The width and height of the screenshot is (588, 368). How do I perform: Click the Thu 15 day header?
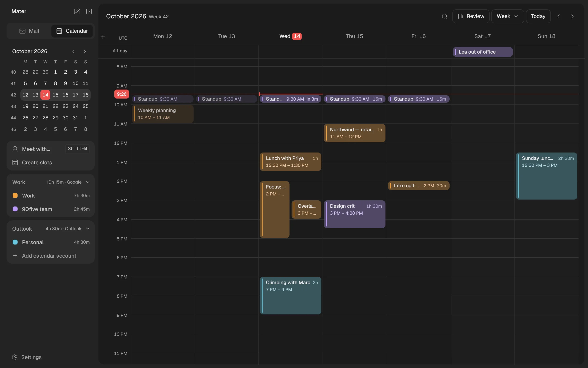354,36
